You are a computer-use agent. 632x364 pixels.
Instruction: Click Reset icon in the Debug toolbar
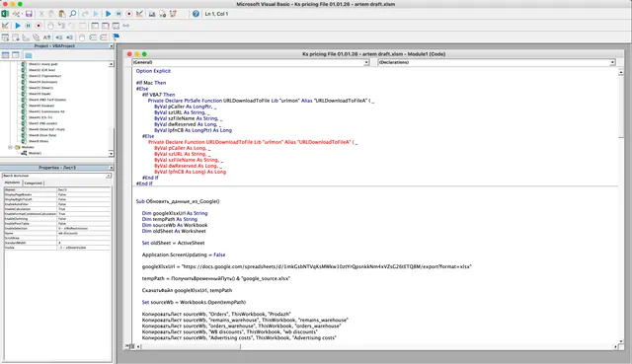(39, 26)
